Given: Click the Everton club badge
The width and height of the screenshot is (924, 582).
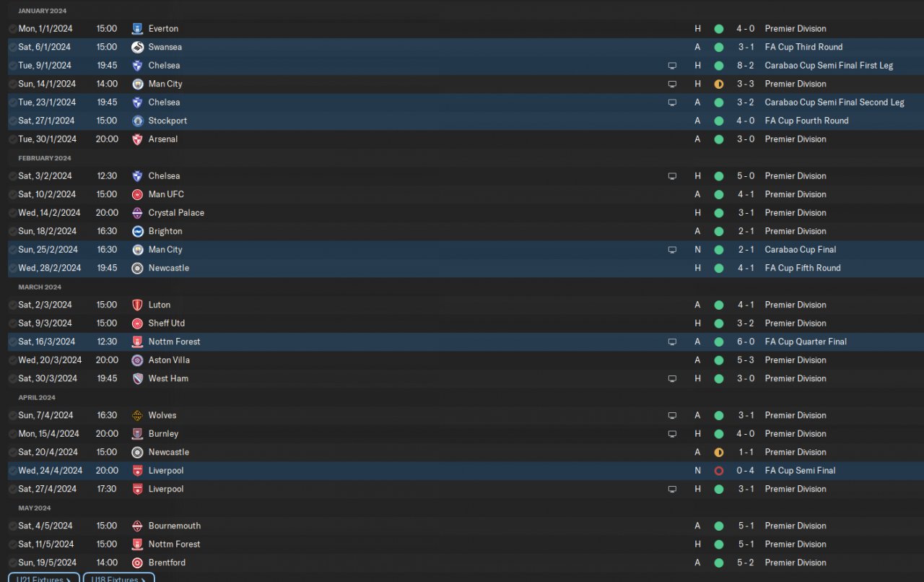Looking at the screenshot, I should pos(137,29).
